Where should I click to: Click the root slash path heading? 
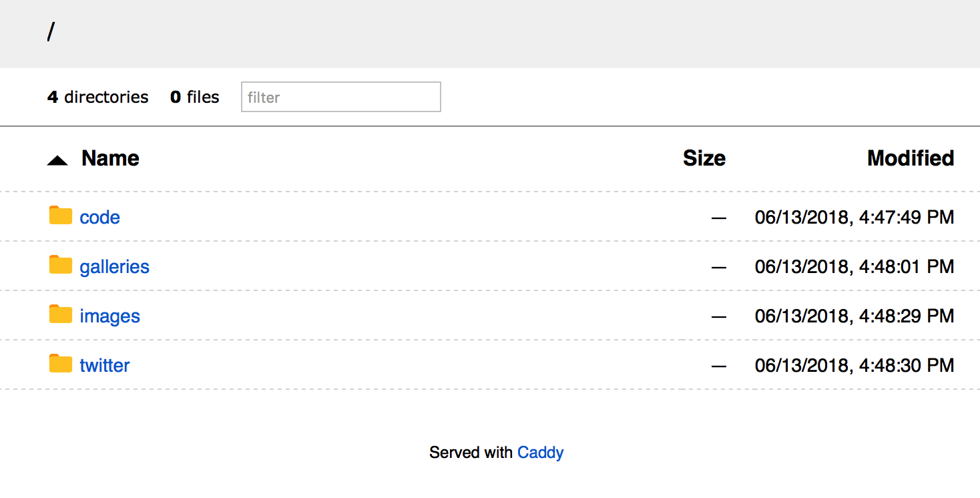pos(51,31)
